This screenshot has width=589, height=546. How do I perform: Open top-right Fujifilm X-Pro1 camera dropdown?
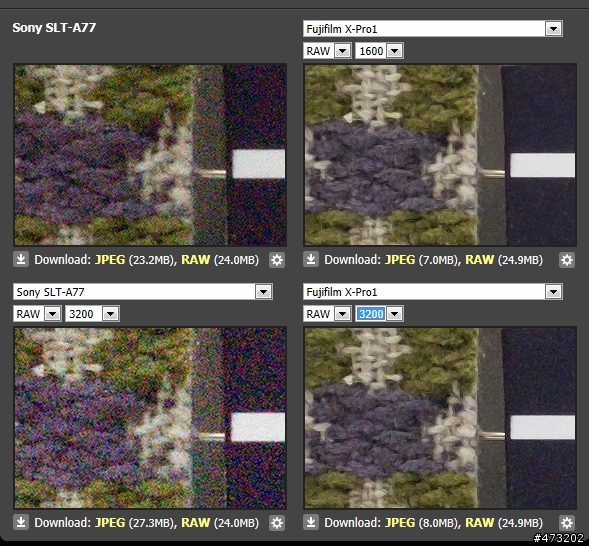433,29
